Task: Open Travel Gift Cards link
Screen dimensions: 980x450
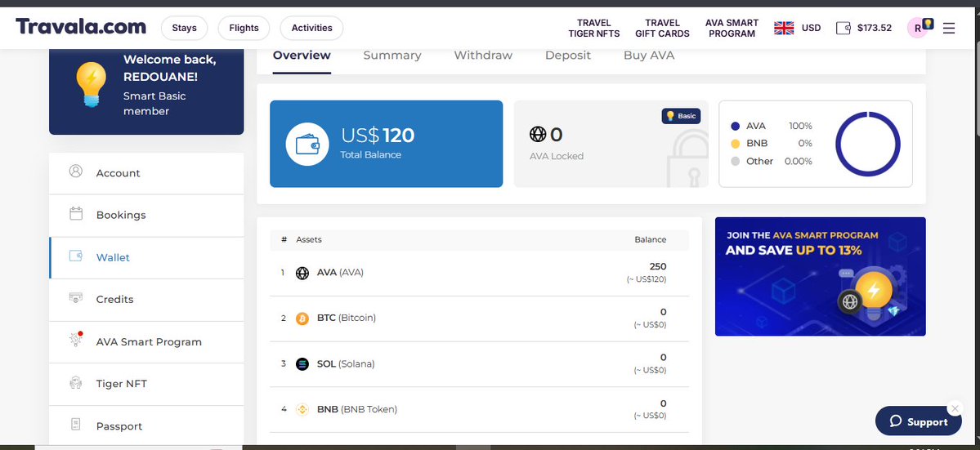Action: (x=663, y=28)
